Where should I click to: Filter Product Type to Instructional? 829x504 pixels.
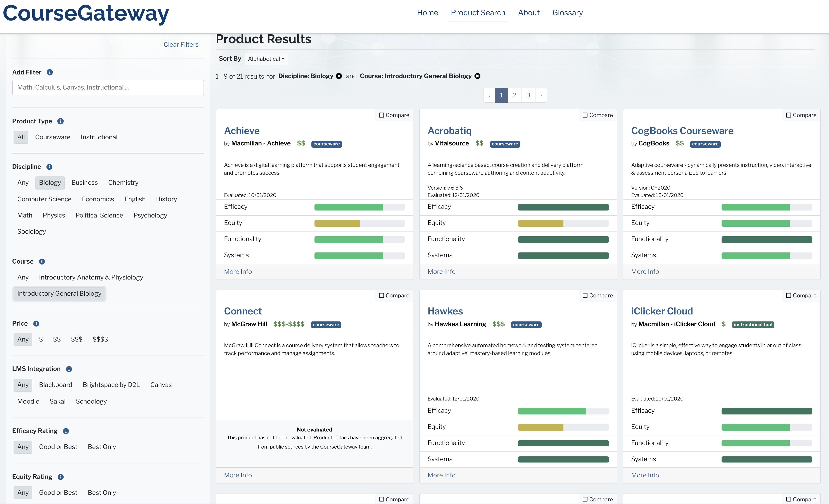point(99,137)
